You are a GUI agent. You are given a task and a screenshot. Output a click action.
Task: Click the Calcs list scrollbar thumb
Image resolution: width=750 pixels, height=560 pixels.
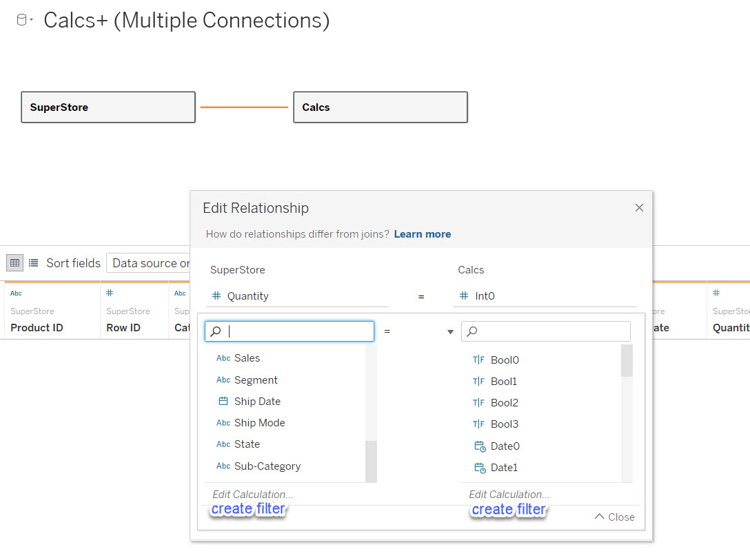pos(627,361)
